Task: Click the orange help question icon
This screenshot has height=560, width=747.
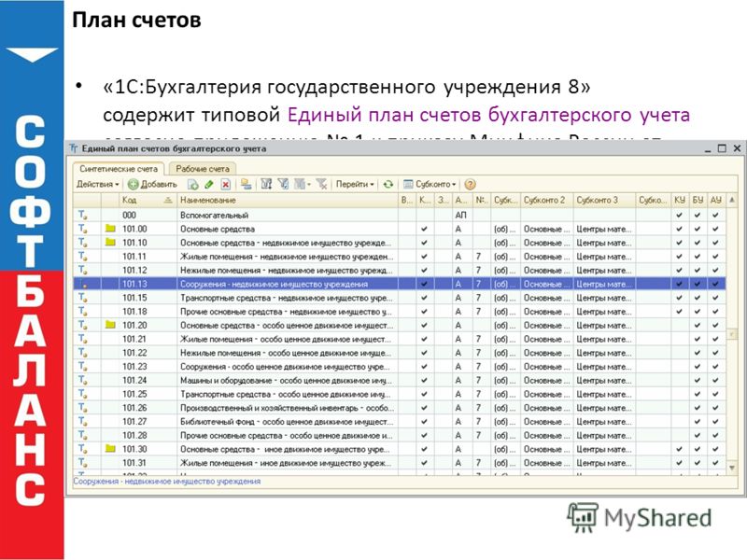Action: [x=470, y=184]
